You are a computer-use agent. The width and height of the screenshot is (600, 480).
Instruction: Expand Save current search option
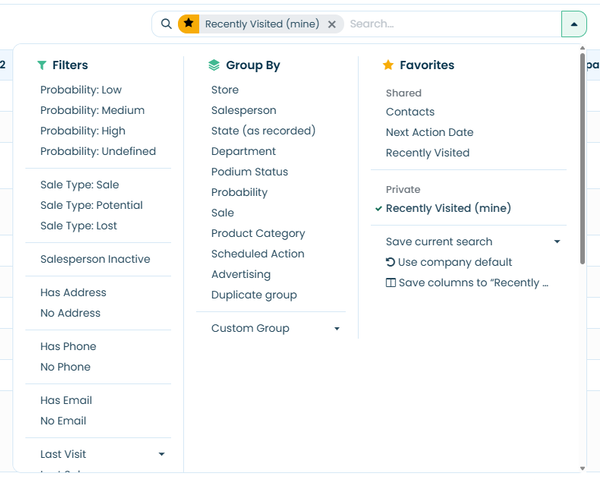tap(473, 242)
